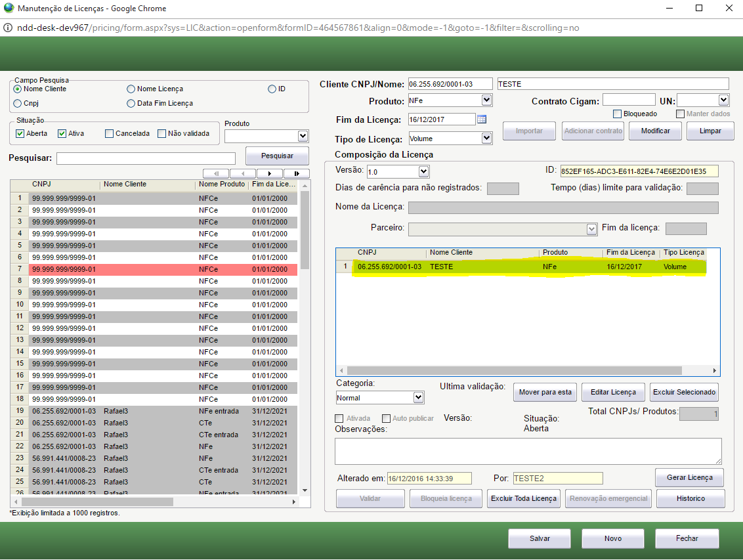Open the Versão dropdown

click(423, 171)
